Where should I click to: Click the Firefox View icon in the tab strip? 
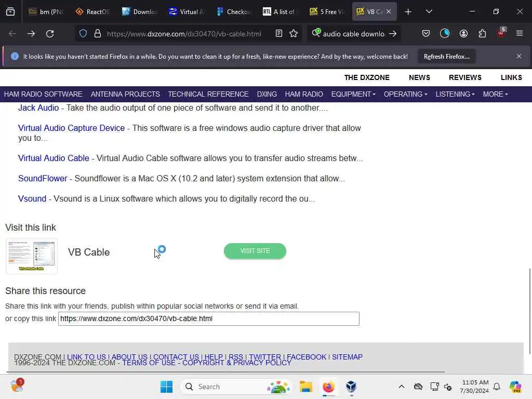[x=10, y=12]
